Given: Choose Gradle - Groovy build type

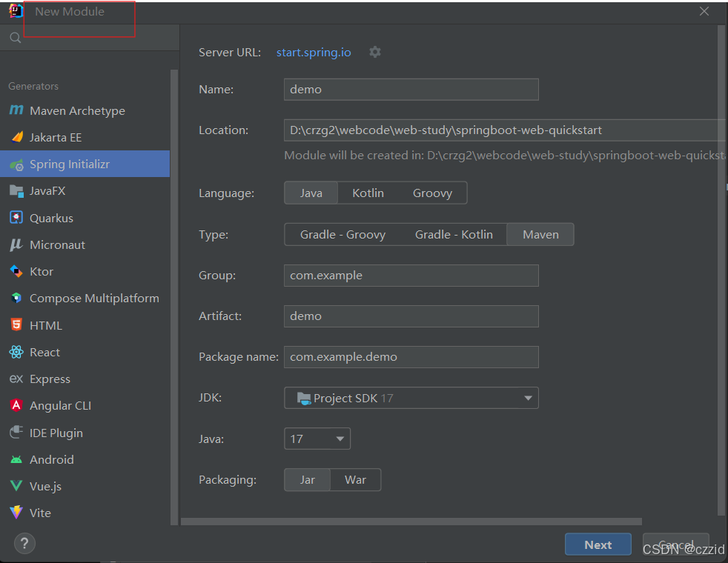Looking at the screenshot, I should (343, 235).
